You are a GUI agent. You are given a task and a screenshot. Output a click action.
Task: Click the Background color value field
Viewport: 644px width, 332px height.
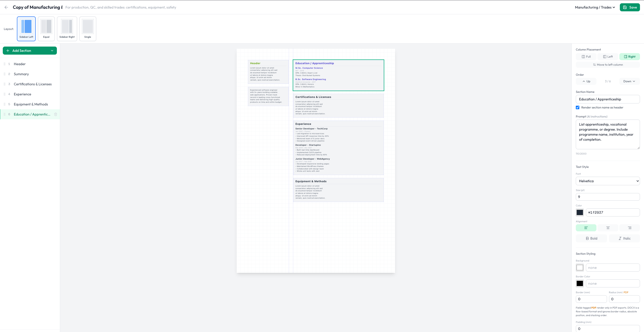[613, 268]
